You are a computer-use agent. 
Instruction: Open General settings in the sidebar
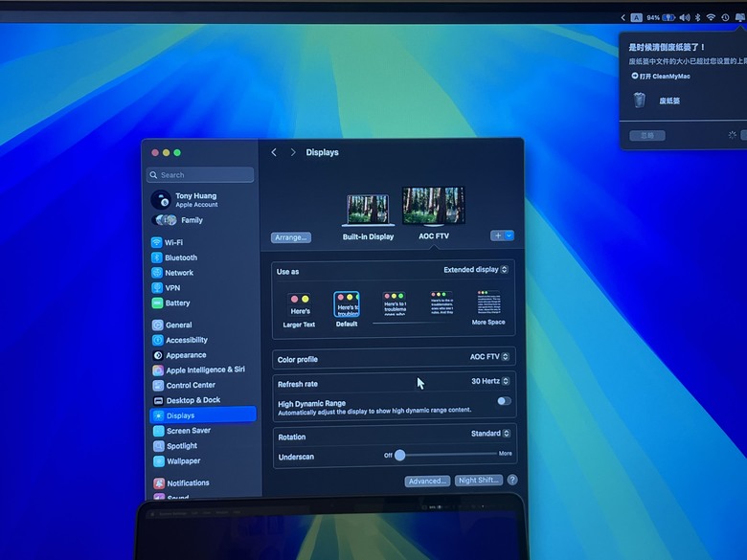[x=172, y=325]
